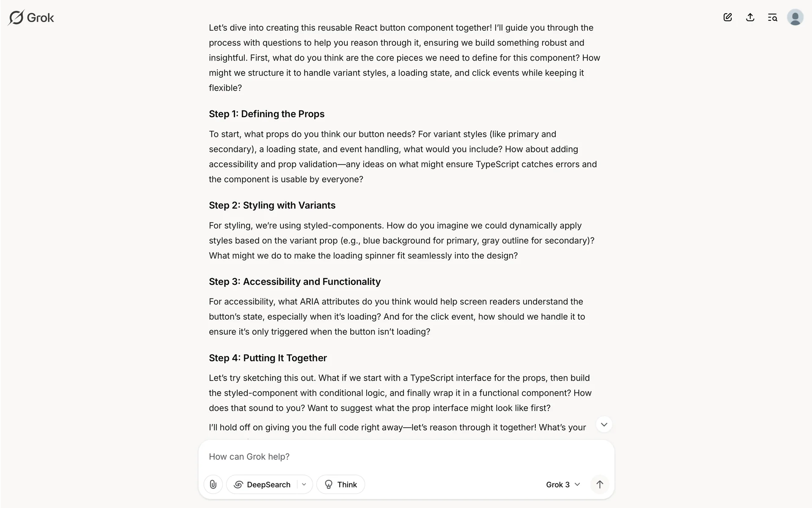This screenshot has height=508, width=812.
Task: Start a new chat with the compose icon
Action: pyautogui.click(x=727, y=17)
